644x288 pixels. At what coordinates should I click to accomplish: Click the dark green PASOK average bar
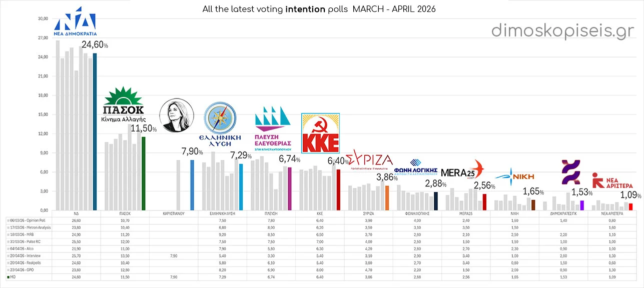click(x=144, y=173)
